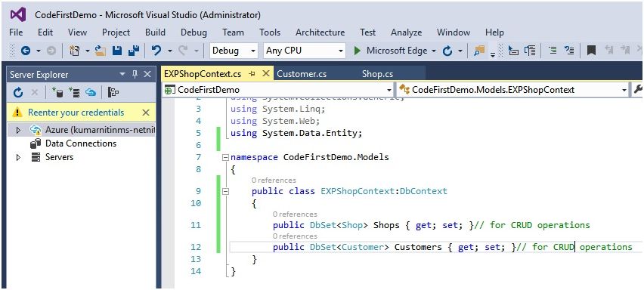Close the EXPShopContext.cs tab
The width and height of the screenshot is (644, 290).
point(266,74)
